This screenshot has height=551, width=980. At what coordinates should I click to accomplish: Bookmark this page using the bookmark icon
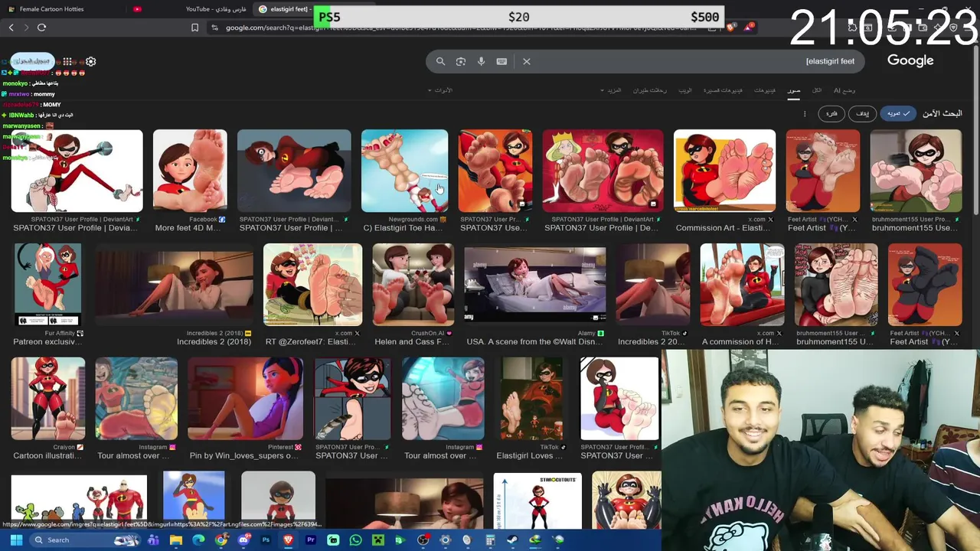pos(194,28)
